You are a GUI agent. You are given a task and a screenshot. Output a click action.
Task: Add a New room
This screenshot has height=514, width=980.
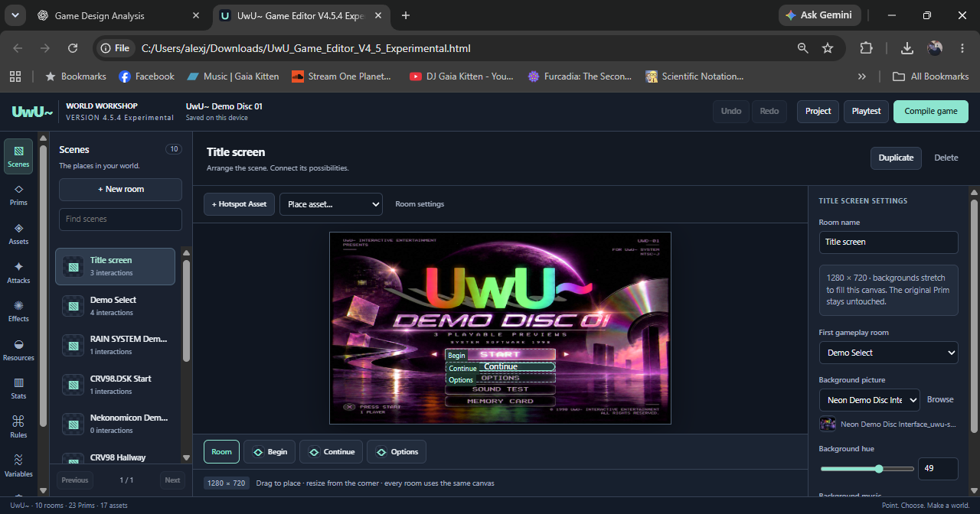120,190
